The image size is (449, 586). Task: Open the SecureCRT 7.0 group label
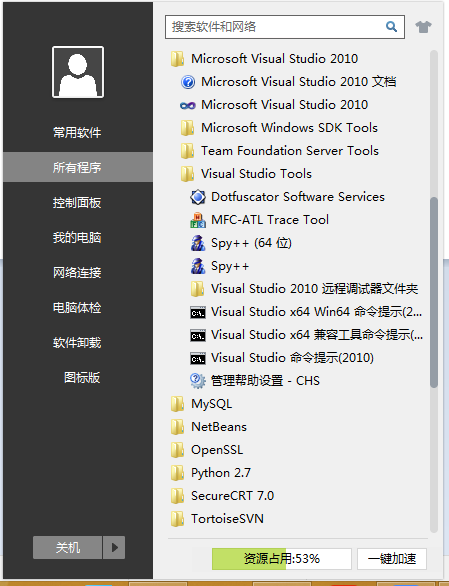coord(233,496)
